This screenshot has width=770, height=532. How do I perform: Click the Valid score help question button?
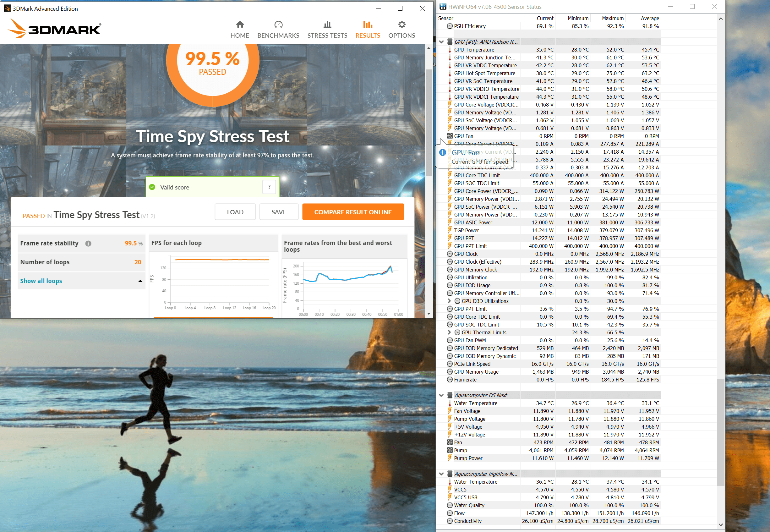(x=269, y=187)
